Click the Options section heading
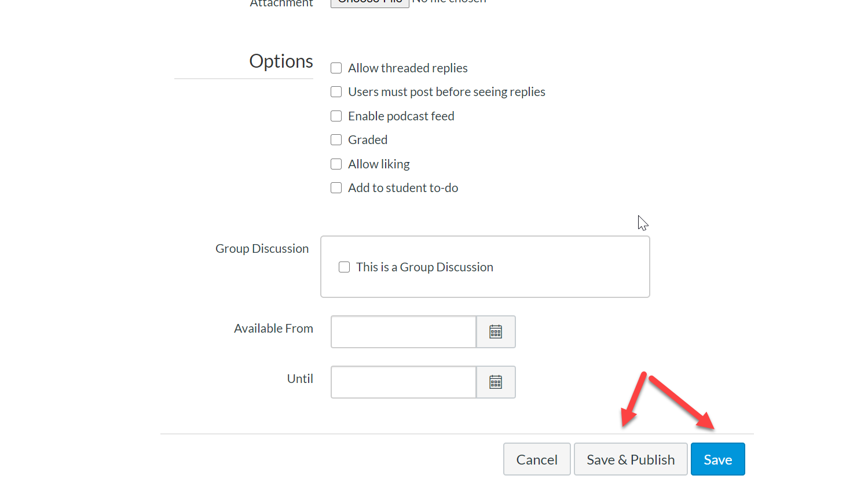868x490 pixels. coord(281,61)
